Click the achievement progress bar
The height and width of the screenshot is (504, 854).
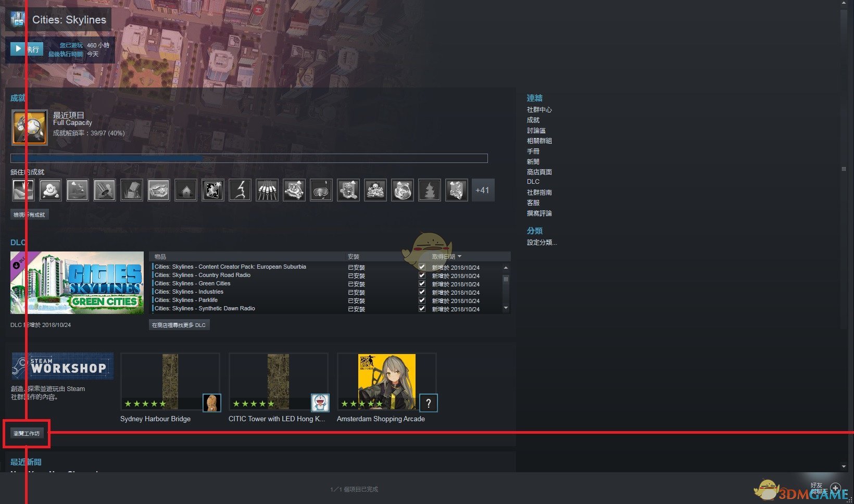(x=249, y=158)
